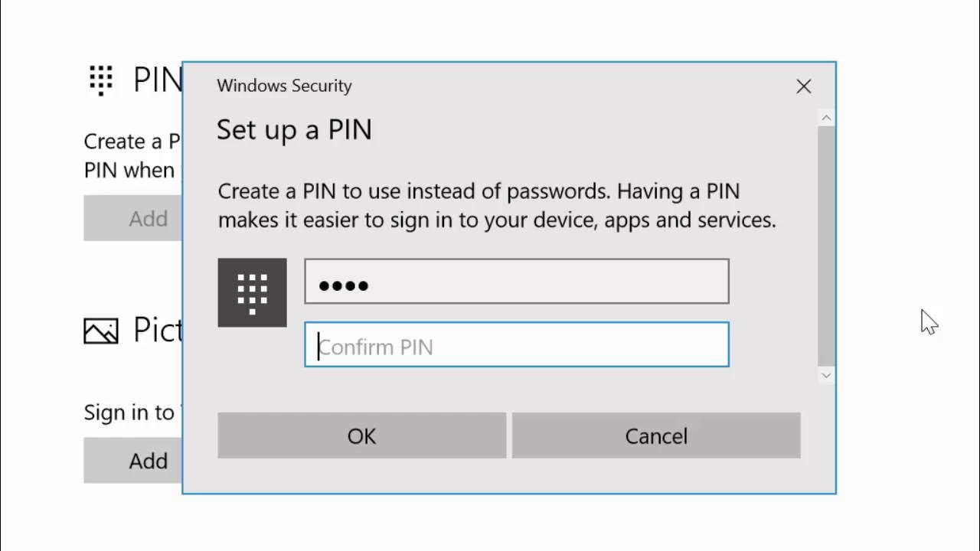Click the PIN keypad icon in Settings

click(x=101, y=80)
